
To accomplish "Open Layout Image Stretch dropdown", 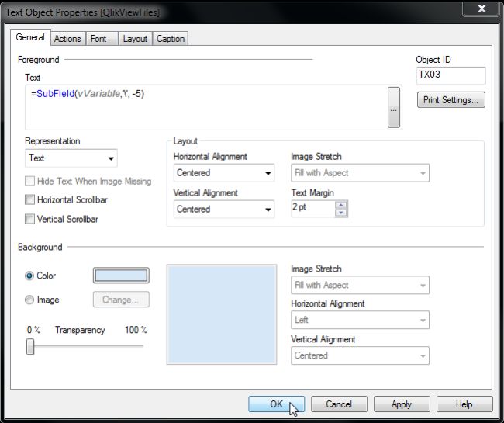I will coord(360,173).
